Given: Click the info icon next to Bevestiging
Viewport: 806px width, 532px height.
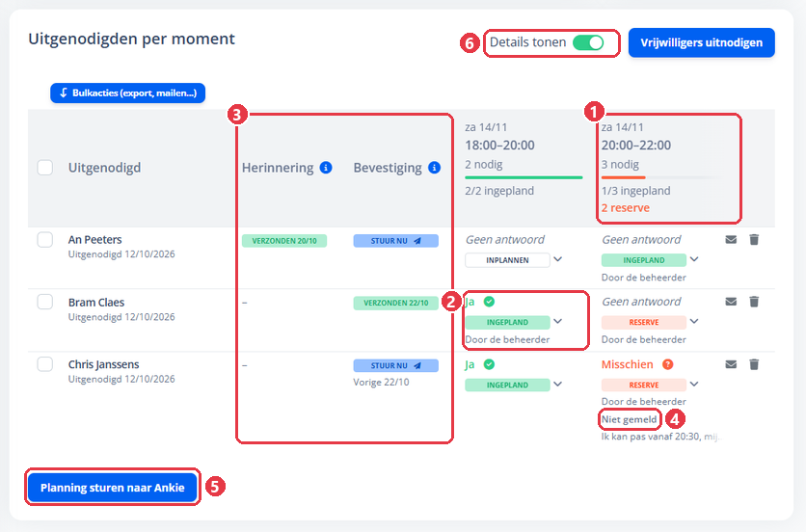Looking at the screenshot, I should 435,168.
